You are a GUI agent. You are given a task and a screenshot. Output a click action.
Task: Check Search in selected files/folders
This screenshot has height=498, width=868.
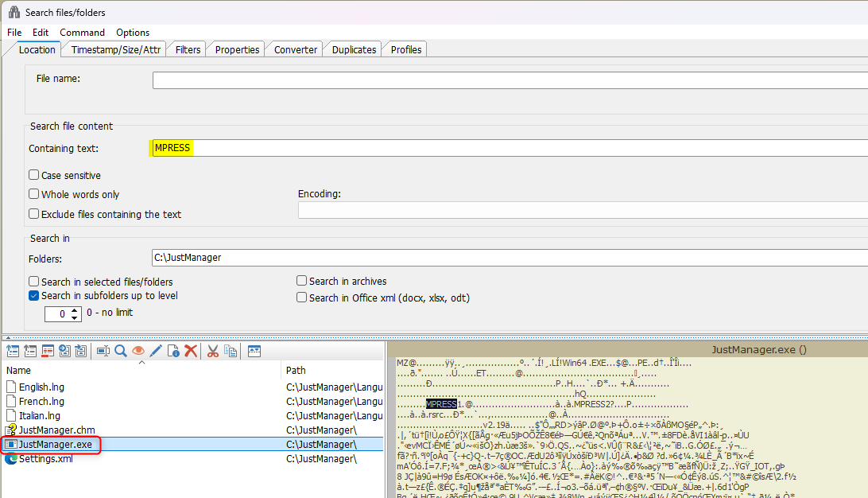click(x=33, y=282)
